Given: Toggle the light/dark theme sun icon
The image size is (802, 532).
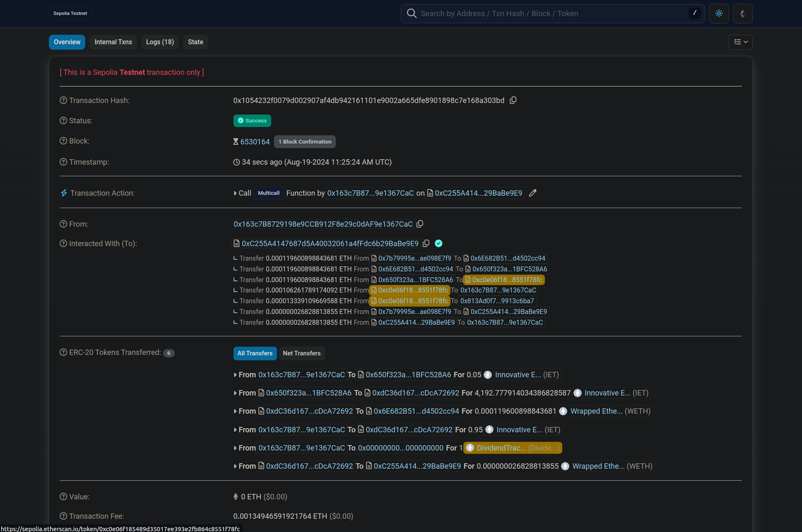Looking at the screenshot, I should pyautogui.click(x=719, y=14).
